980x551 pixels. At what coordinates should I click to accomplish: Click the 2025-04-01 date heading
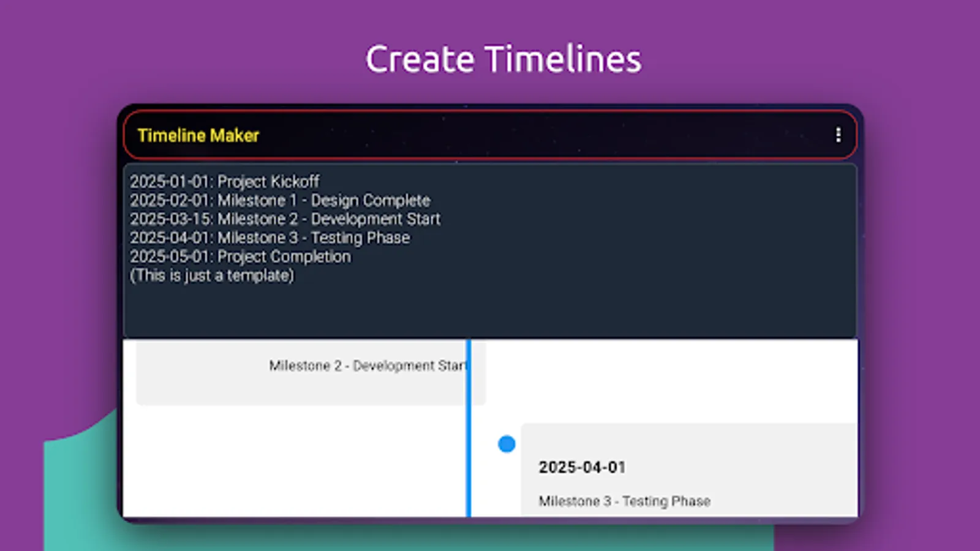[x=581, y=467]
